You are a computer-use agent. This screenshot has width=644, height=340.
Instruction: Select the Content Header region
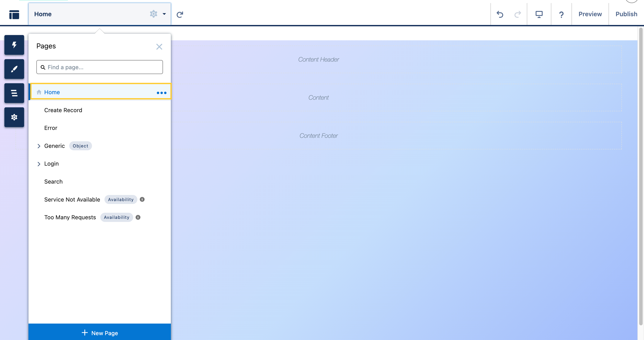[318, 60]
